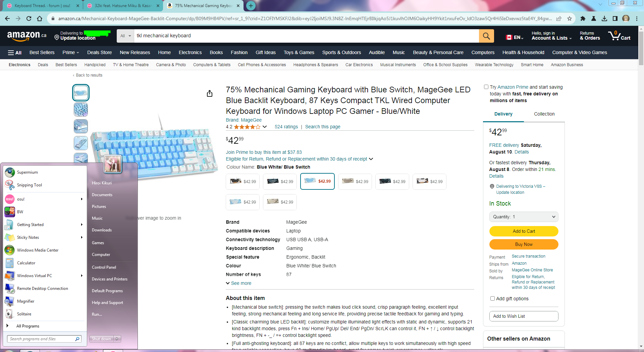
Task: Enable the Add gift options checkbox
Action: [x=492, y=299]
